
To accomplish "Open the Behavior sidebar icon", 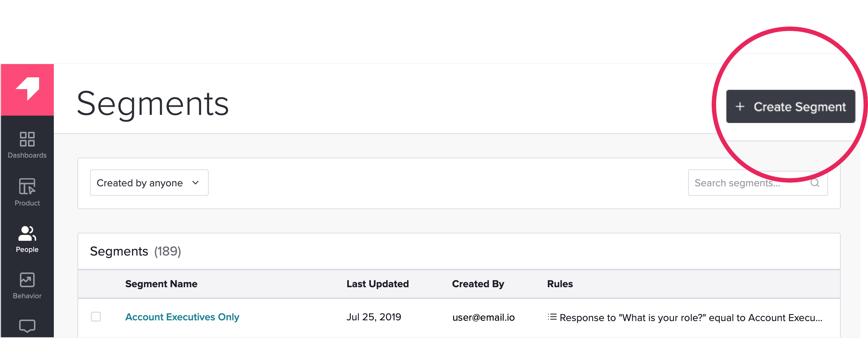I will pos(27,280).
